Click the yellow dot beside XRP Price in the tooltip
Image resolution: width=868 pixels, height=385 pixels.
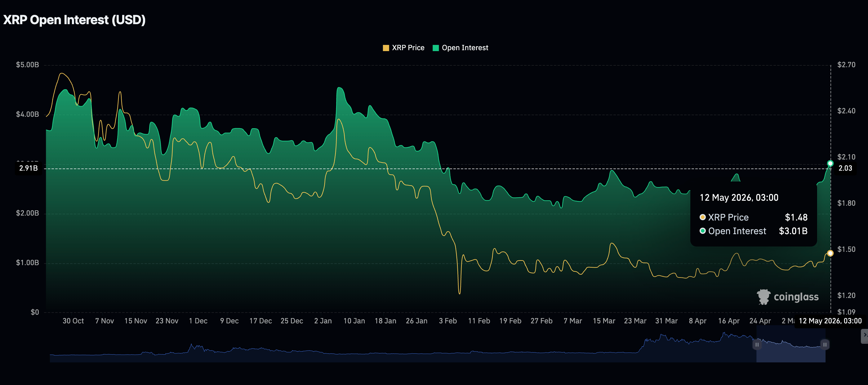click(x=702, y=217)
